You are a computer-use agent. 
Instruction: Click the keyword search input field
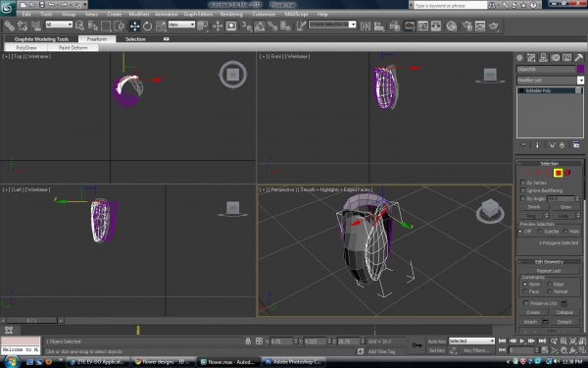point(451,5)
